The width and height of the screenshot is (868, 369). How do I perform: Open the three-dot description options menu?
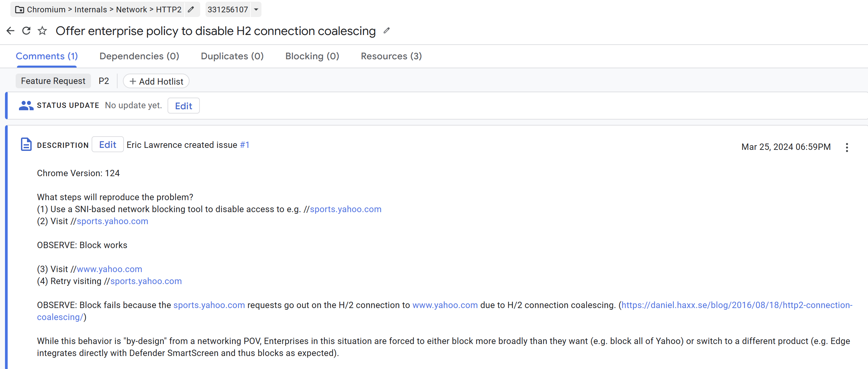click(x=846, y=147)
